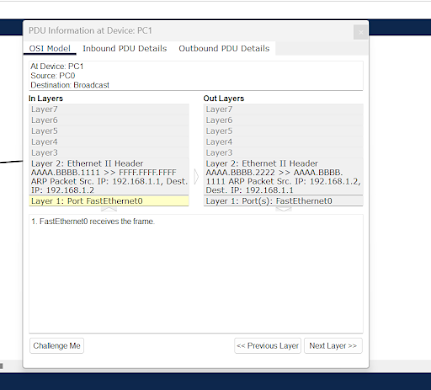This screenshot has height=390, width=431.
Task: Select In Layers Layer 2 Ethernet II Header
Action: click(109, 177)
